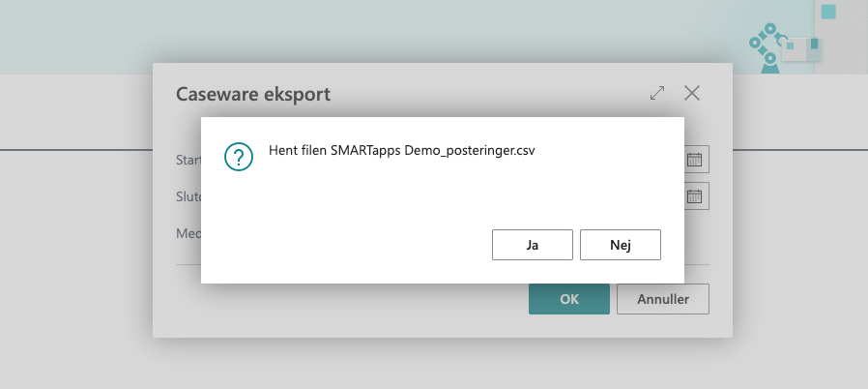Click the partially hidden Start field label
868x389 pixels.
click(x=188, y=160)
